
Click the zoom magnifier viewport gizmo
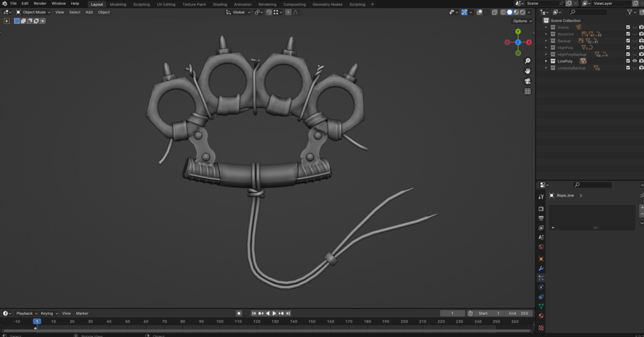click(x=528, y=61)
